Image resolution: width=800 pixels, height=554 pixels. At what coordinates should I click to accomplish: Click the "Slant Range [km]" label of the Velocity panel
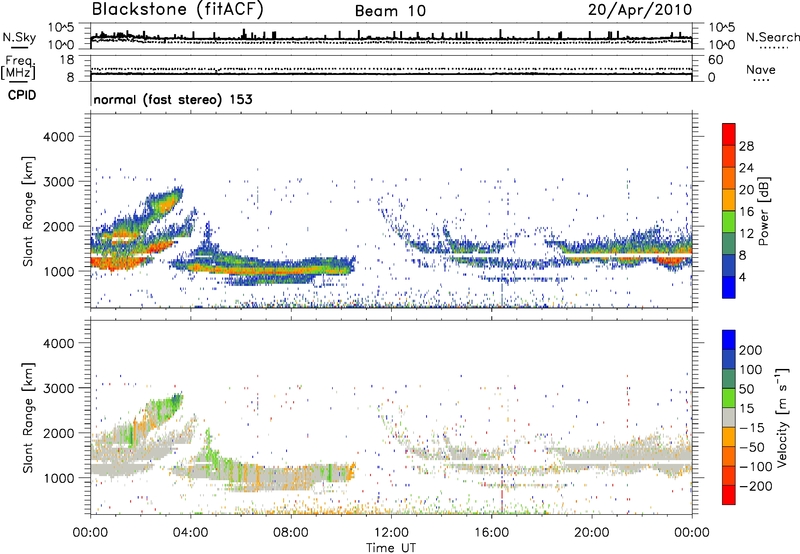[x=28, y=417]
